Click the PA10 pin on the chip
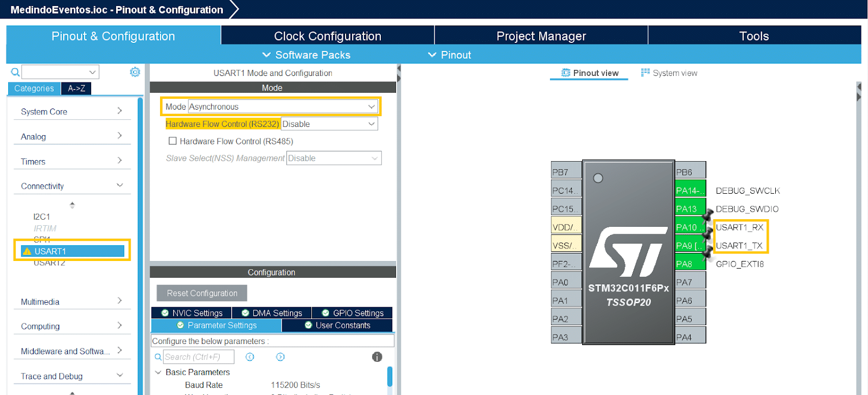Screen dimensions: 868x395 690,227
